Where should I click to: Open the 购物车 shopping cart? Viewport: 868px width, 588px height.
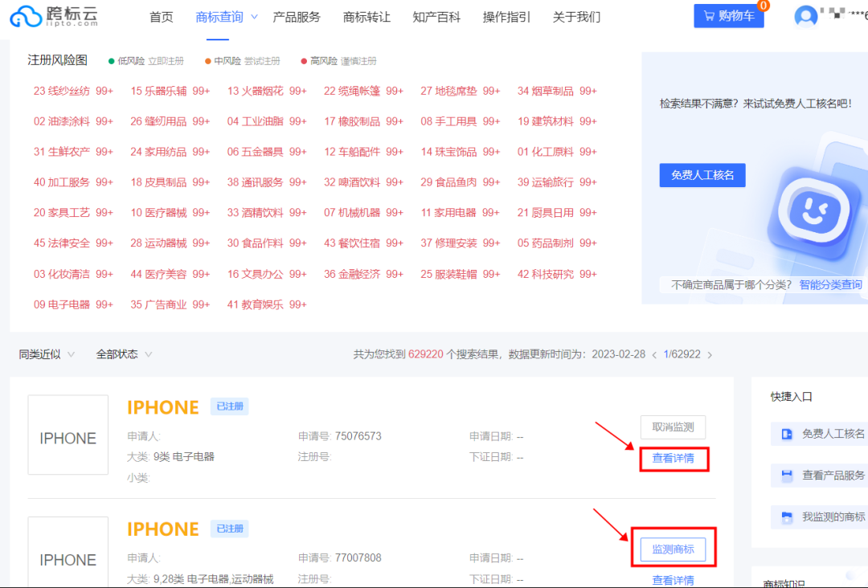pyautogui.click(x=728, y=16)
